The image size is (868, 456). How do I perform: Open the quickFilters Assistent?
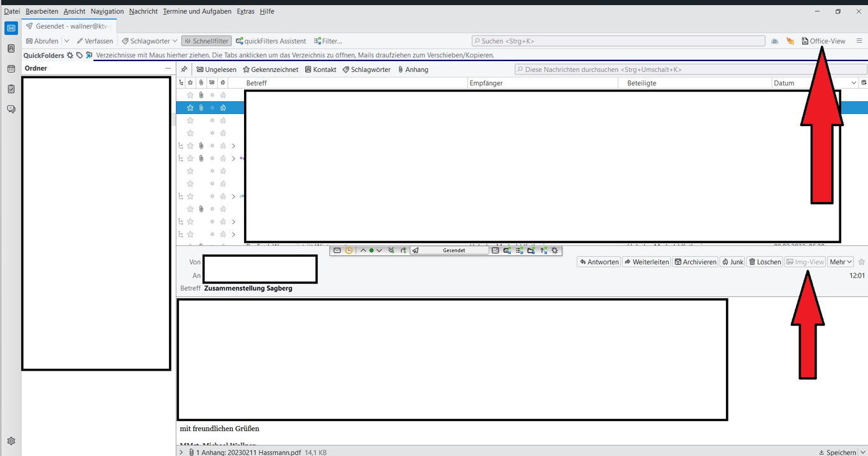[x=271, y=41]
